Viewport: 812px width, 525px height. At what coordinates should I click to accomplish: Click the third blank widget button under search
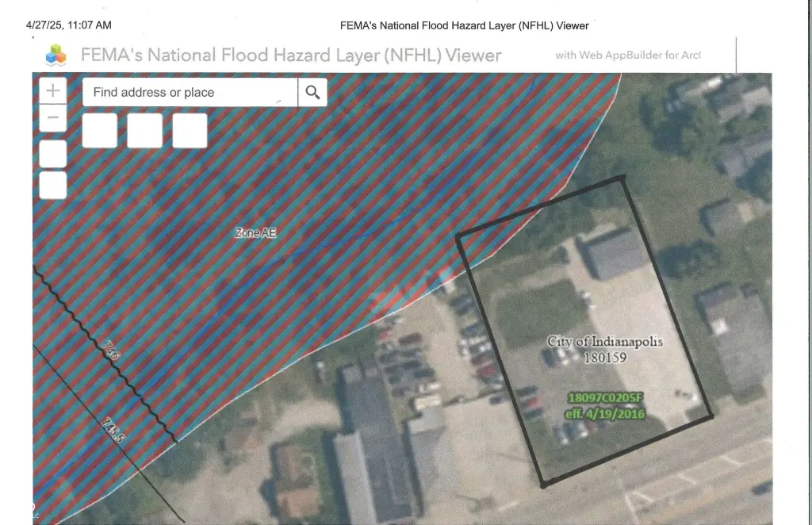[190, 130]
